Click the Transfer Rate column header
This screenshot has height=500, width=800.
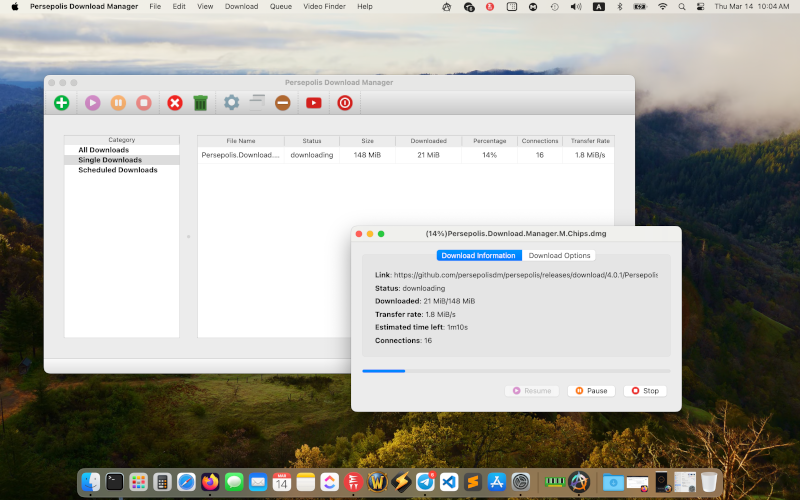[x=590, y=141]
